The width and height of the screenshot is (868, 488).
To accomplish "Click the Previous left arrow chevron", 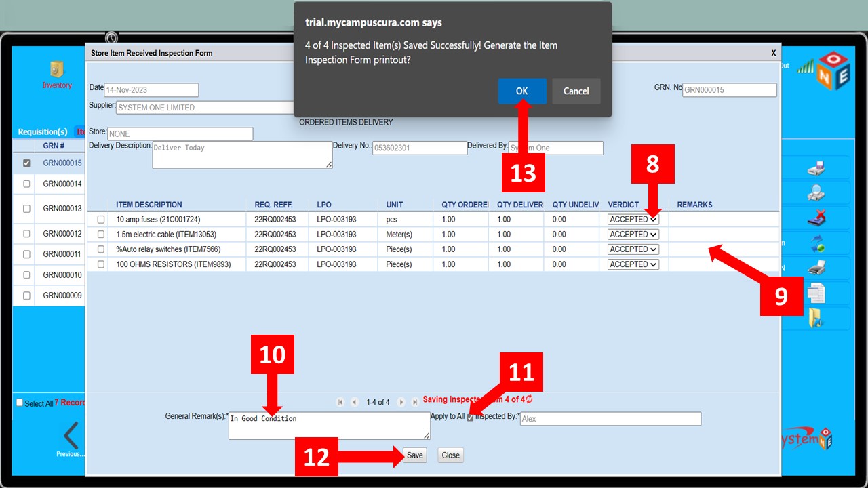I will click(x=71, y=436).
